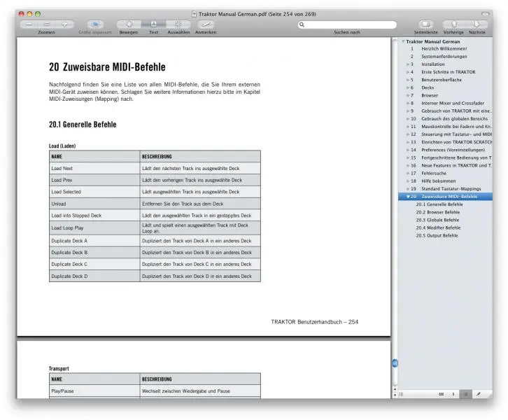Collapse chapter 20 Zuweisbare MIDI-Befehle
The width and height of the screenshot is (508, 420).
click(409, 197)
